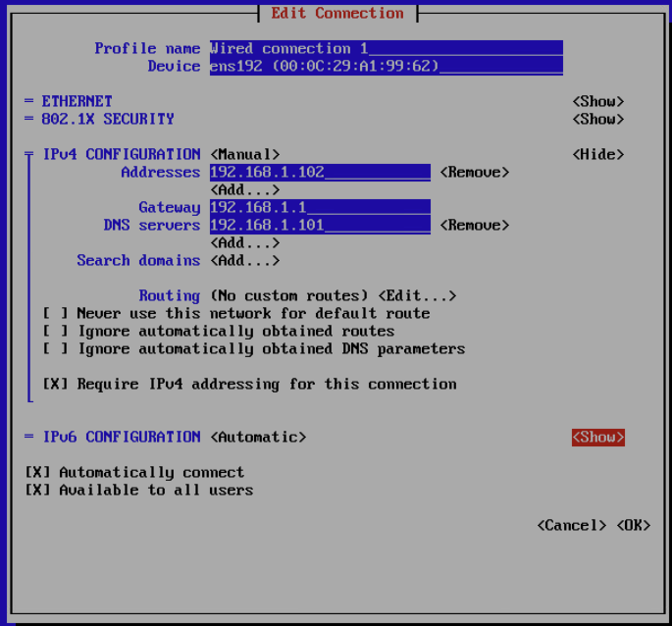The width and height of the screenshot is (672, 626).
Task: Click the (No custom routes) text
Action: (x=289, y=296)
